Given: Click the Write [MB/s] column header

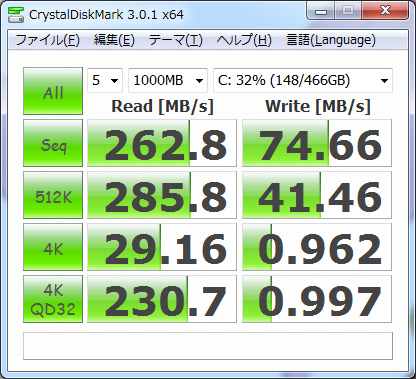Looking at the screenshot, I should coord(318,106).
